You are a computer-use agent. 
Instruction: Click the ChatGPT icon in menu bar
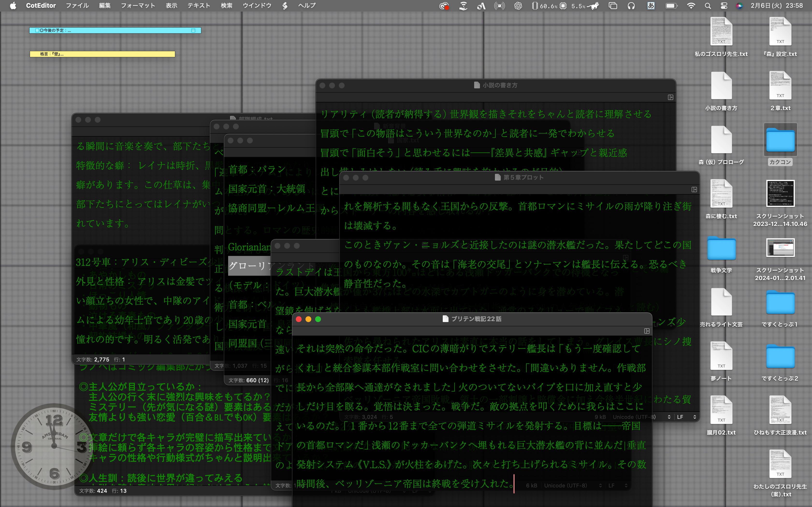pos(518,6)
